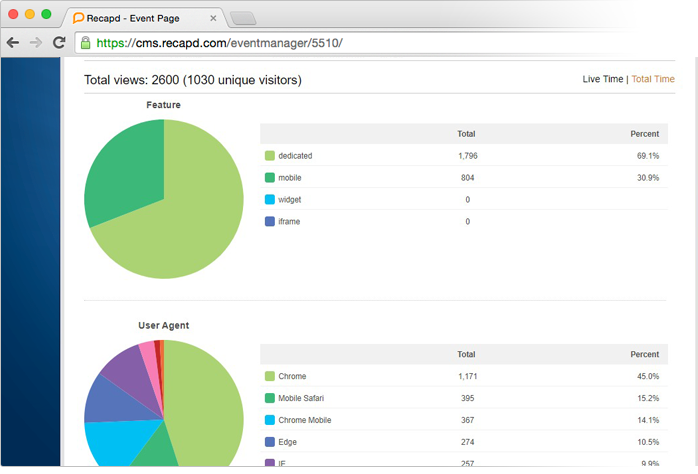Click the iframe legend color swatch
This screenshot has width=698, height=474.
270,221
